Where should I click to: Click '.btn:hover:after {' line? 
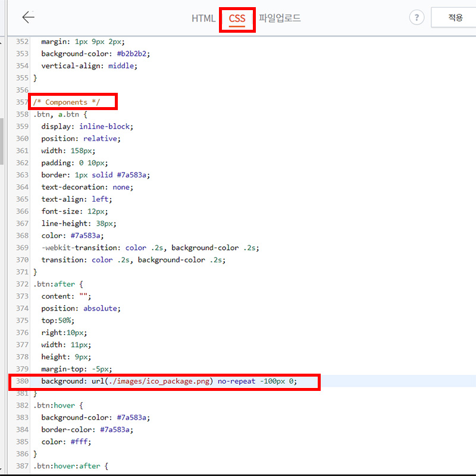[x=71, y=466]
